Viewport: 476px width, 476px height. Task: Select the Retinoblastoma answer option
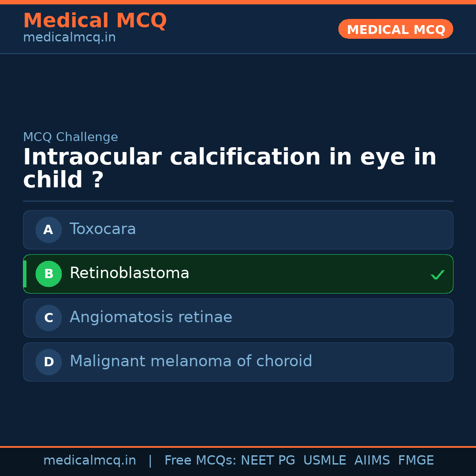click(x=238, y=274)
